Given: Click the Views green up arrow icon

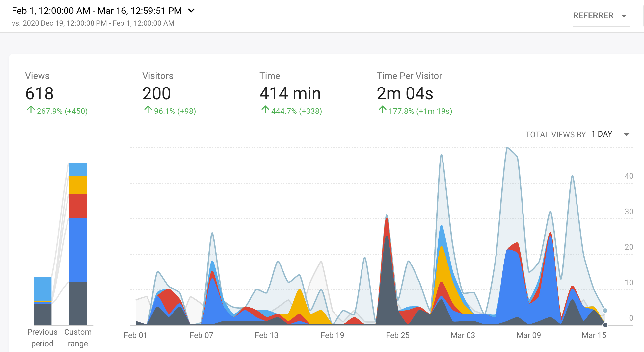Looking at the screenshot, I should [x=31, y=110].
